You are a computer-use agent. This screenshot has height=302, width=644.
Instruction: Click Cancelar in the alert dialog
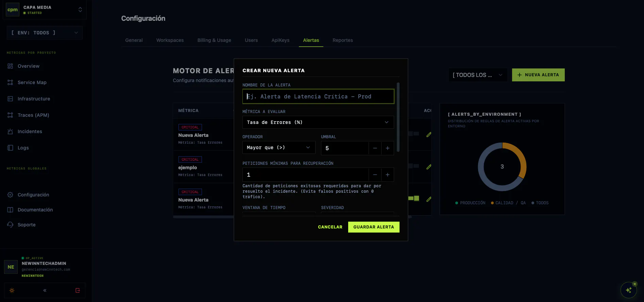(330, 227)
